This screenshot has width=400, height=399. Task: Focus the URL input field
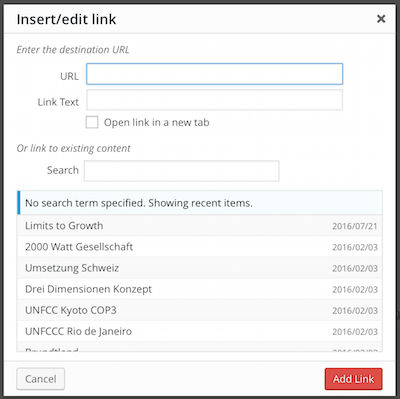pos(214,74)
